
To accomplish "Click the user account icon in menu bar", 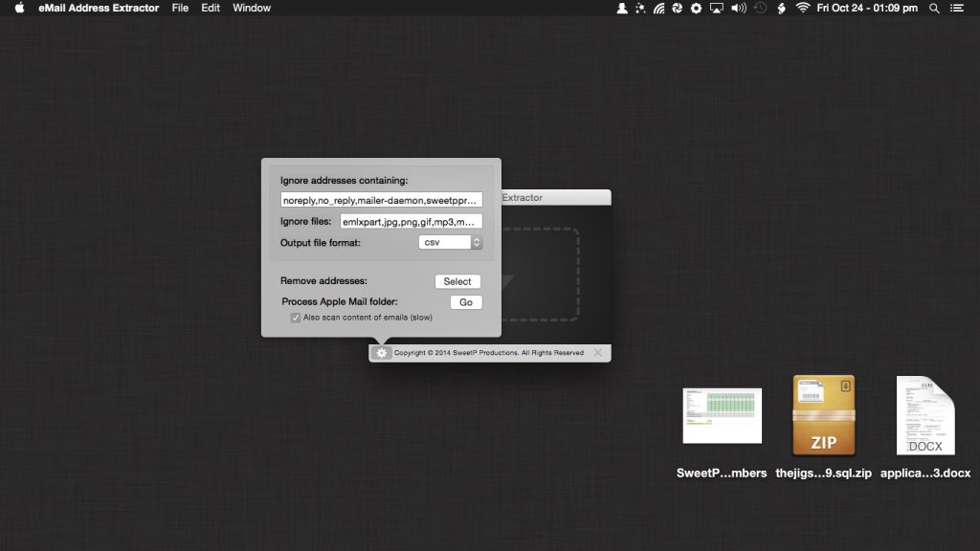I will coord(622,8).
